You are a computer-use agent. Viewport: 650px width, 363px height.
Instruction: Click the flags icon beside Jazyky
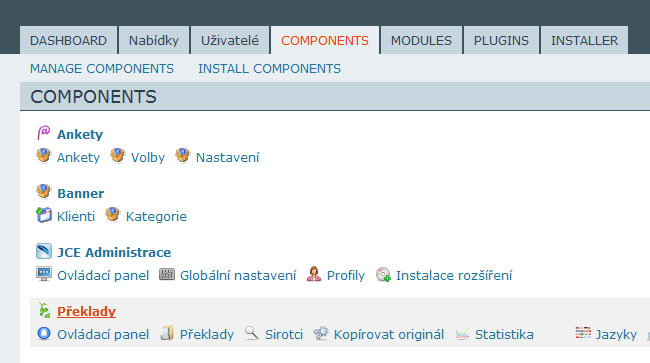pos(583,333)
